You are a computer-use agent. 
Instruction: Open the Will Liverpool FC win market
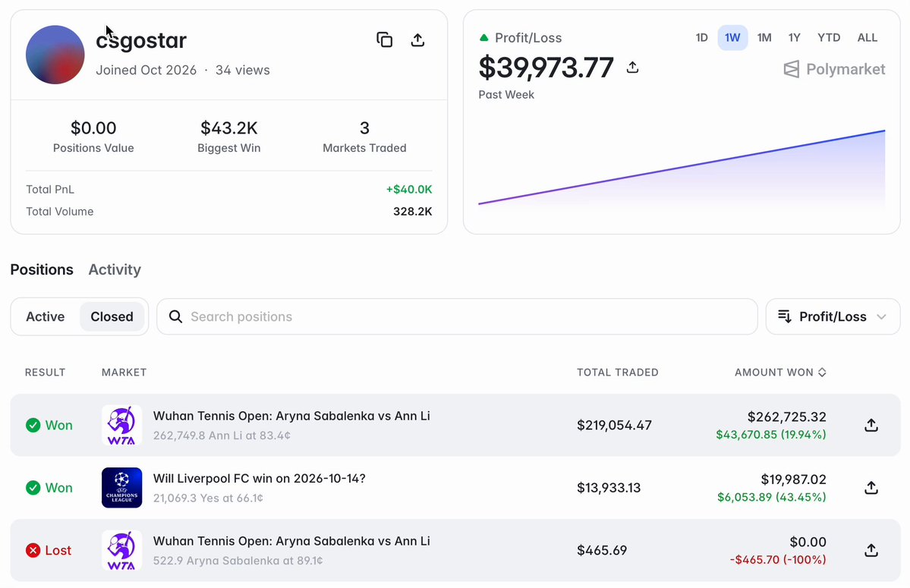point(260,479)
